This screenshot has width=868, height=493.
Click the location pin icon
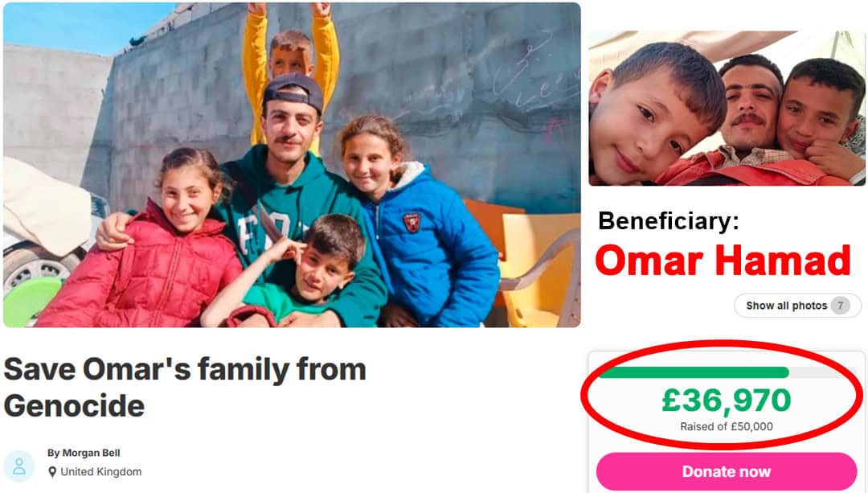tap(52, 472)
